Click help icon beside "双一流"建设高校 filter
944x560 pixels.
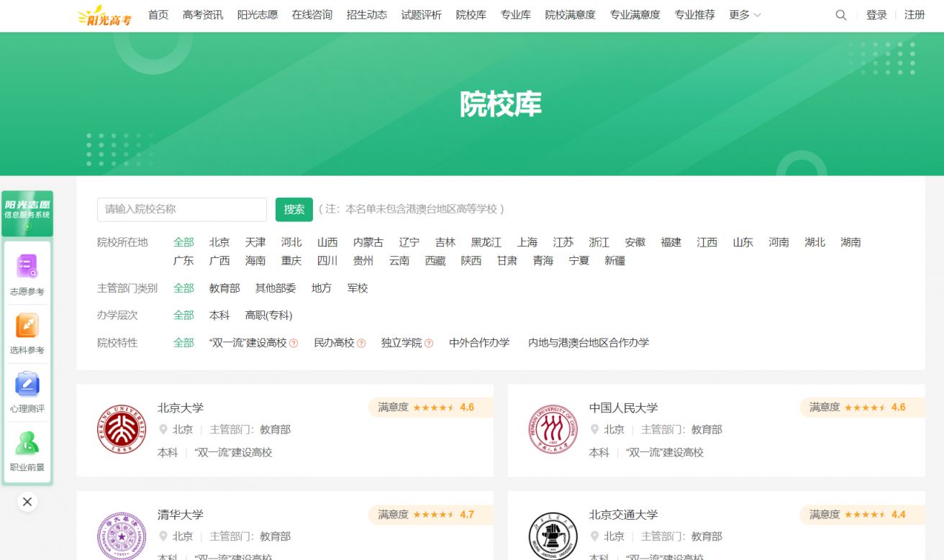pos(294,344)
